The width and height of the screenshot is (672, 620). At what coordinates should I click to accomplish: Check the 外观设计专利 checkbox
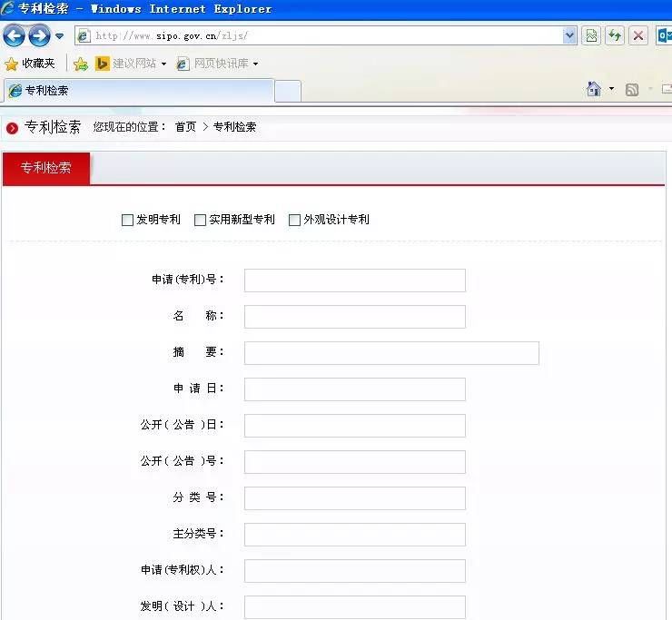click(x=294, y=221)
